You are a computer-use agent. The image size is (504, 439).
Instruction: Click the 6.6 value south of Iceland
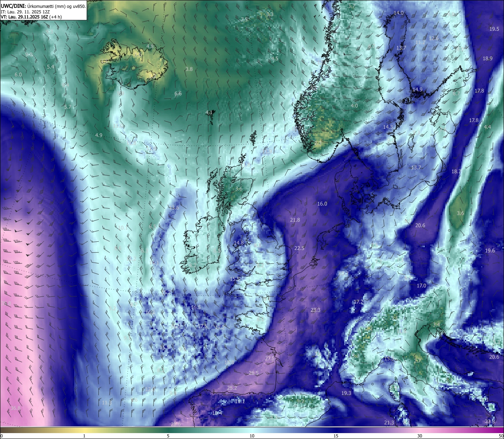point(178,93)
